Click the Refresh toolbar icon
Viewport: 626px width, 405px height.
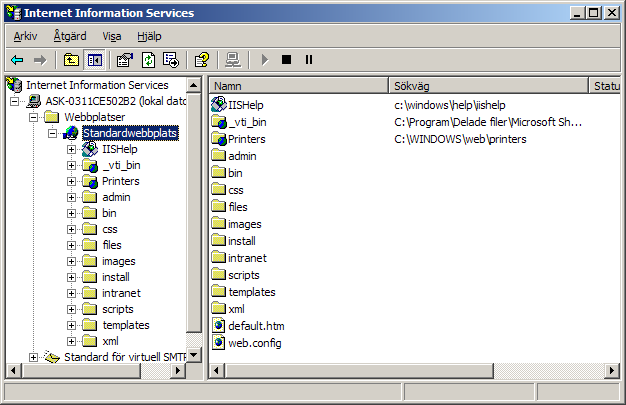click(x=149, y=60)
